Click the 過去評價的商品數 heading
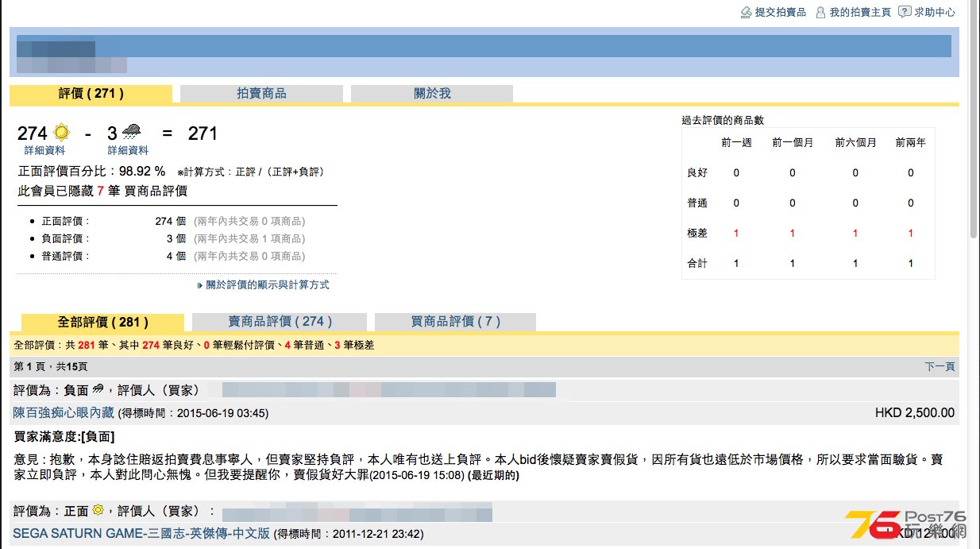The height and width of the screenshot is (549, 980). (723, 120)
